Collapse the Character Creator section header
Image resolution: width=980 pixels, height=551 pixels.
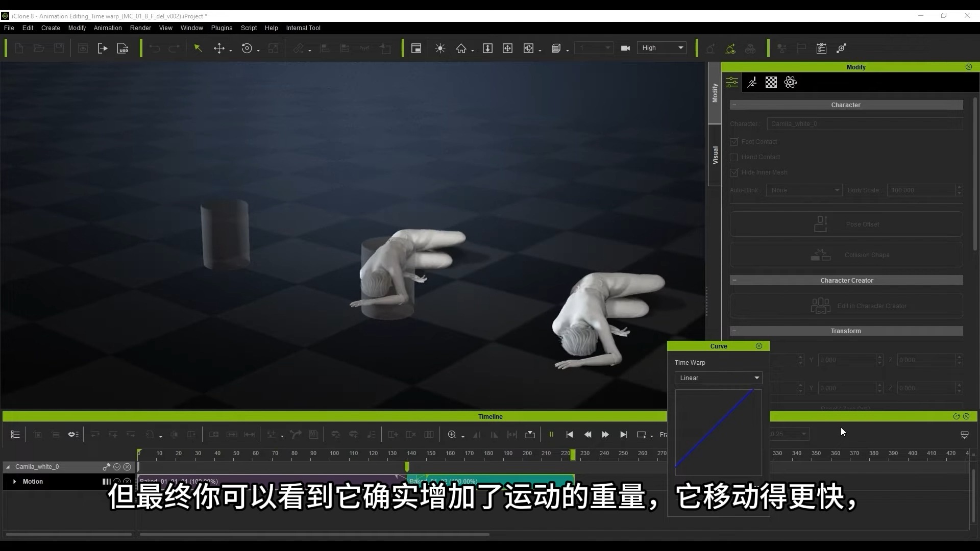tap(735, 280)
